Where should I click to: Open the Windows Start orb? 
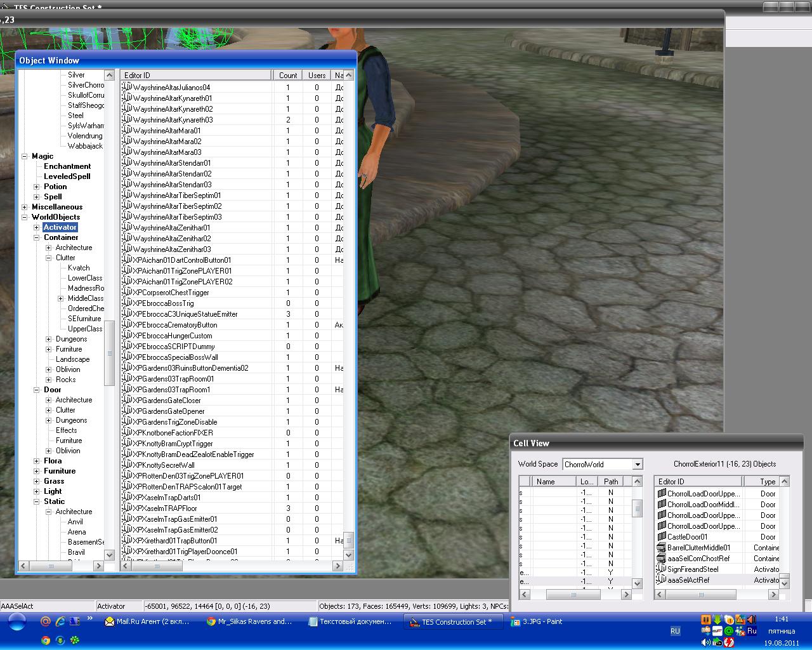click(x=17, y=622)
